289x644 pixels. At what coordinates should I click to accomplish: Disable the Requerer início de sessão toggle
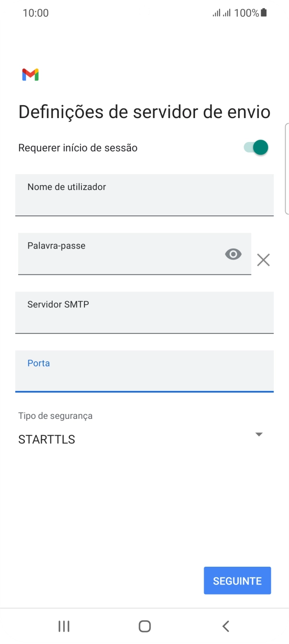(254, 147)
